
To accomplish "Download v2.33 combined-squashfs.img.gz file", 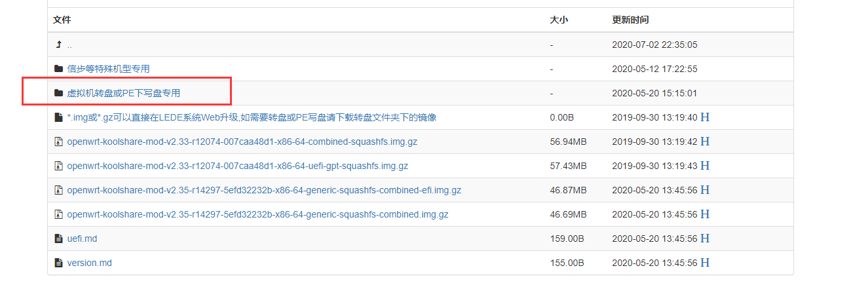I will [x=242, y=142].
